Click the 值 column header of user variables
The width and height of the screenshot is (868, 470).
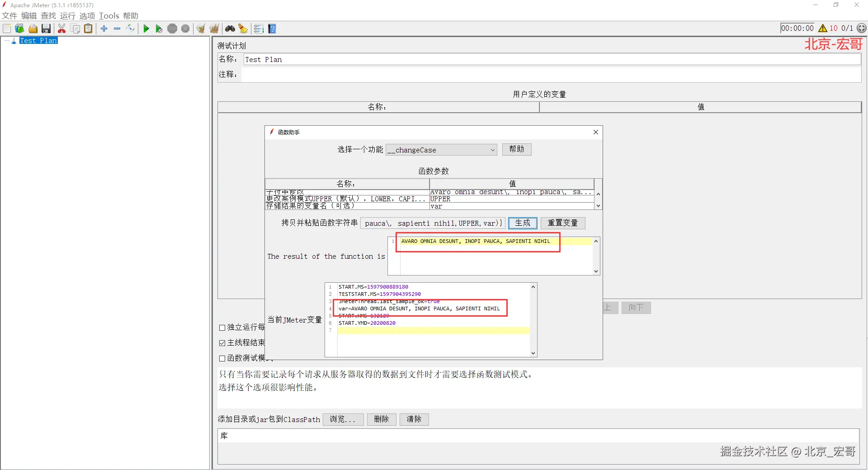(x=700, y=107)
